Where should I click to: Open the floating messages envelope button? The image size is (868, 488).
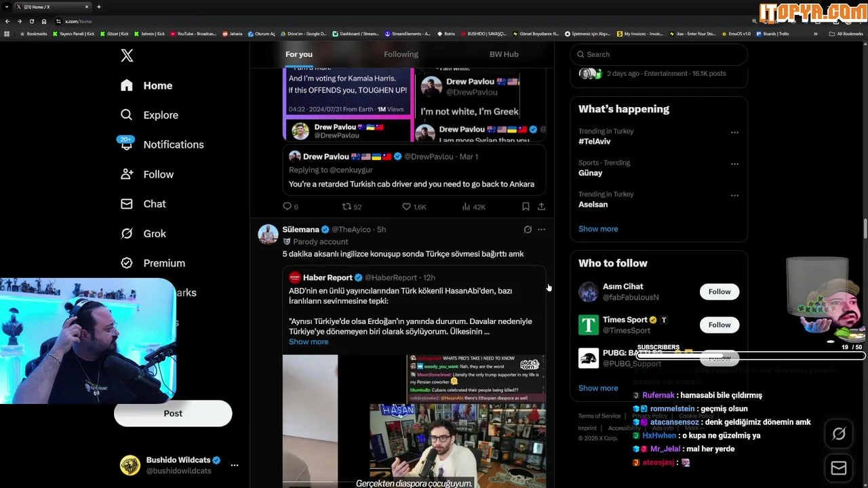coord(839,468)
